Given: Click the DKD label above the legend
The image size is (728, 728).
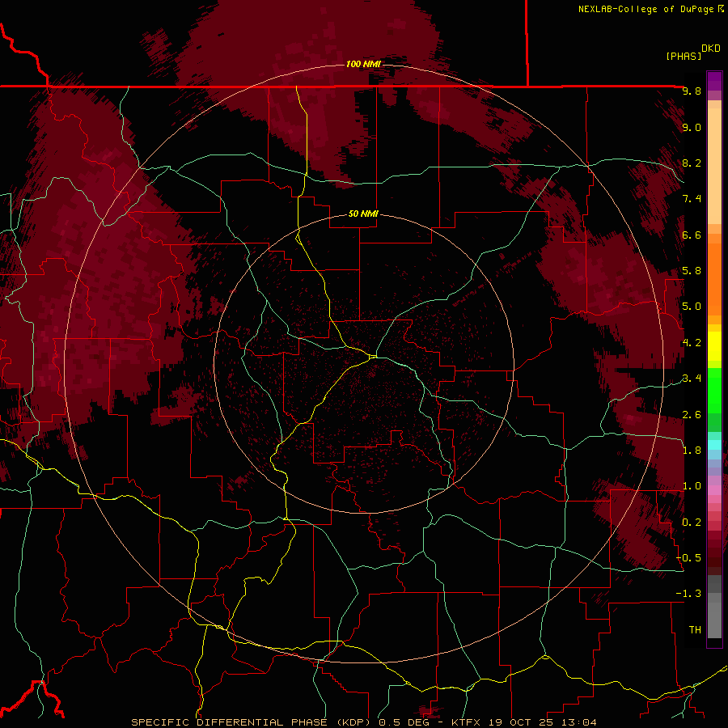Looking at the screenshot, I should tap(710, 49).
